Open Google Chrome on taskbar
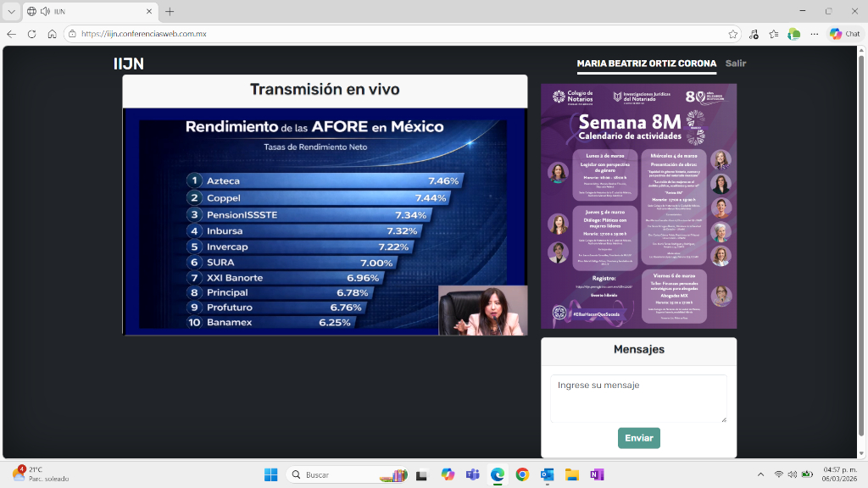 (522, 474)
